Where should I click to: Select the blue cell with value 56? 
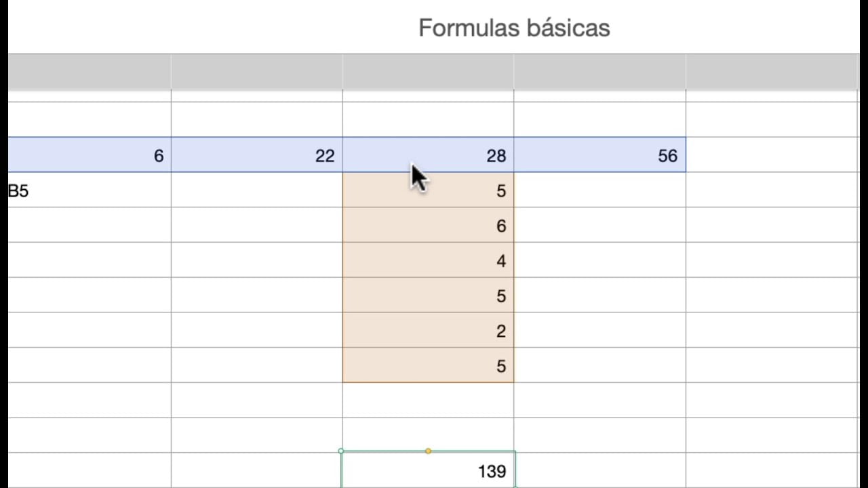pyautogui.click(x=599, y=155)
